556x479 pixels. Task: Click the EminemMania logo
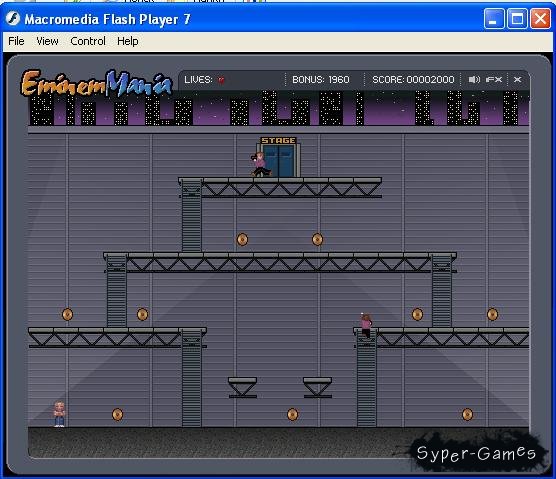97,83
